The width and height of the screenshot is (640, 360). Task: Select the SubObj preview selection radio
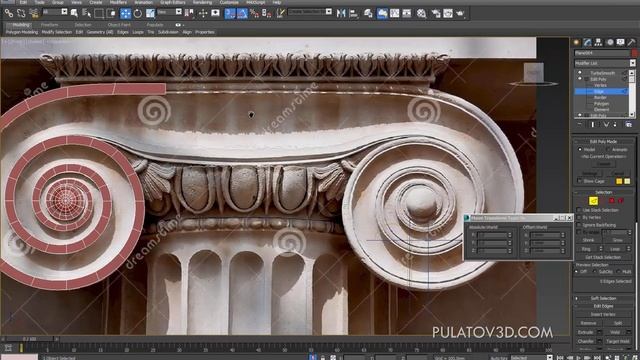(595, 271)
